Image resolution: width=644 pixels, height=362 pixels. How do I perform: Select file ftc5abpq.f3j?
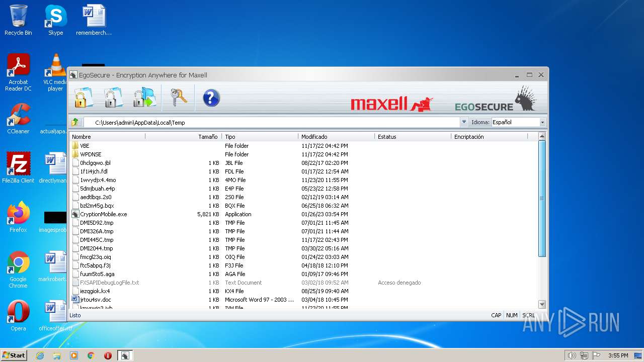tap(95, 265)
